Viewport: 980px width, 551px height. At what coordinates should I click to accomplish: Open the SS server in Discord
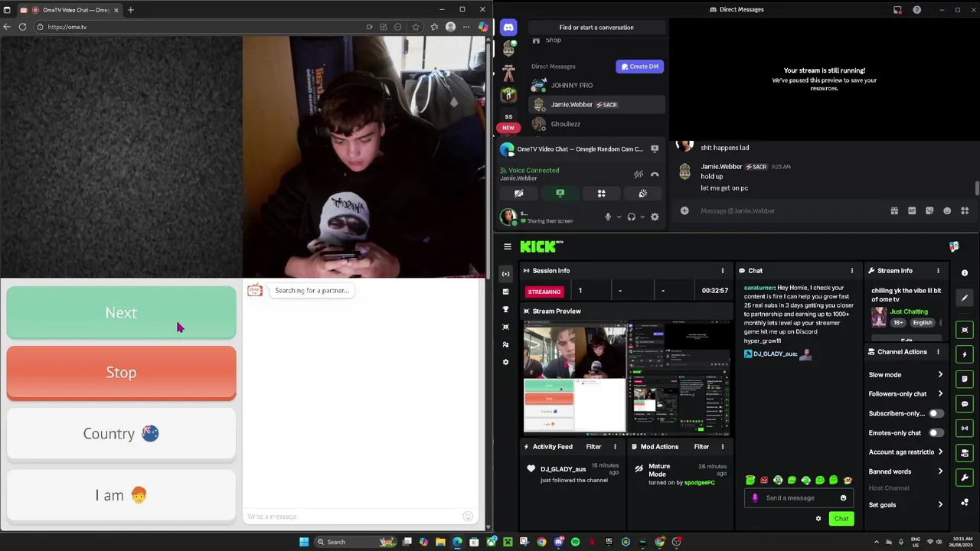coord(508,116)
